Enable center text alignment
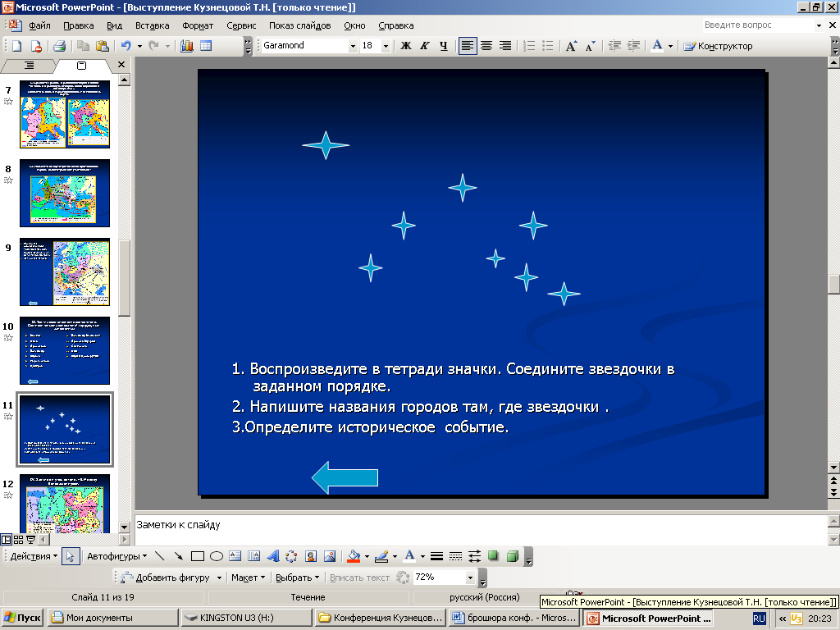 (486, 46)
